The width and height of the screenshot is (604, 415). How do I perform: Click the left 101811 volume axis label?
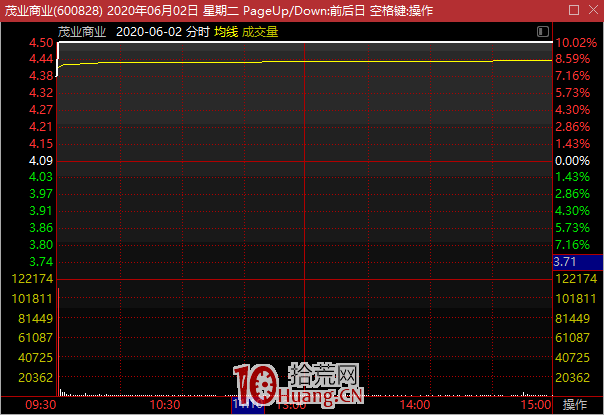(32, 299)
